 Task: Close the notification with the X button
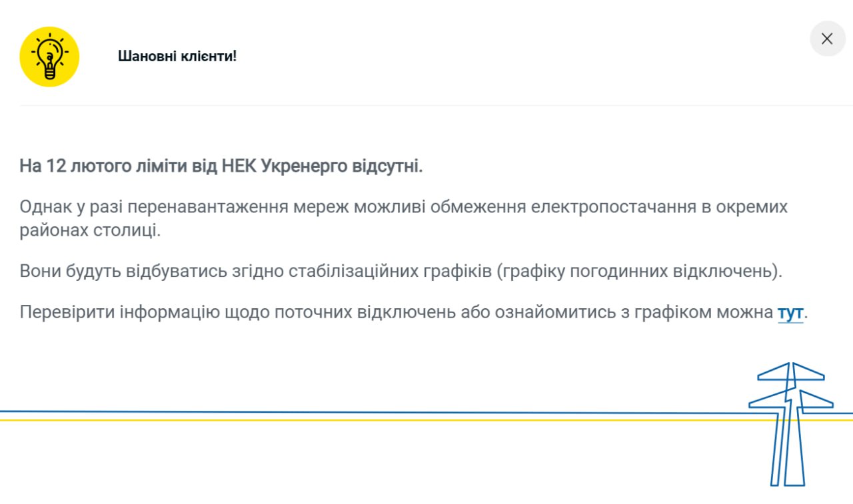(x=827, y=39)
